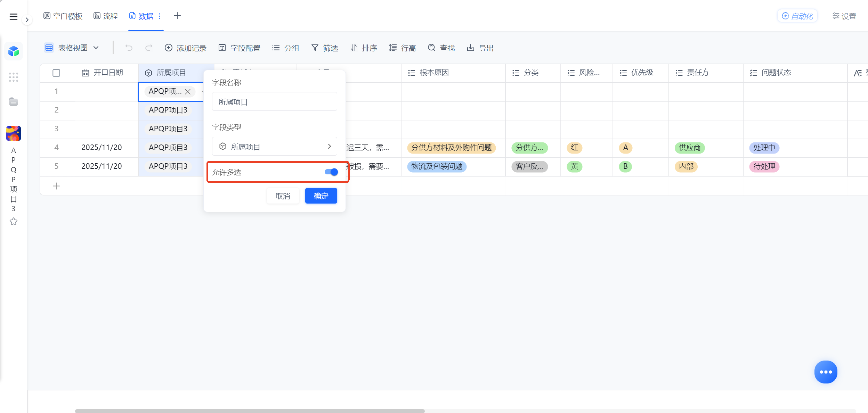
Task: Open the blue cube app icon in sidebar
Action: tap(14, 51)
